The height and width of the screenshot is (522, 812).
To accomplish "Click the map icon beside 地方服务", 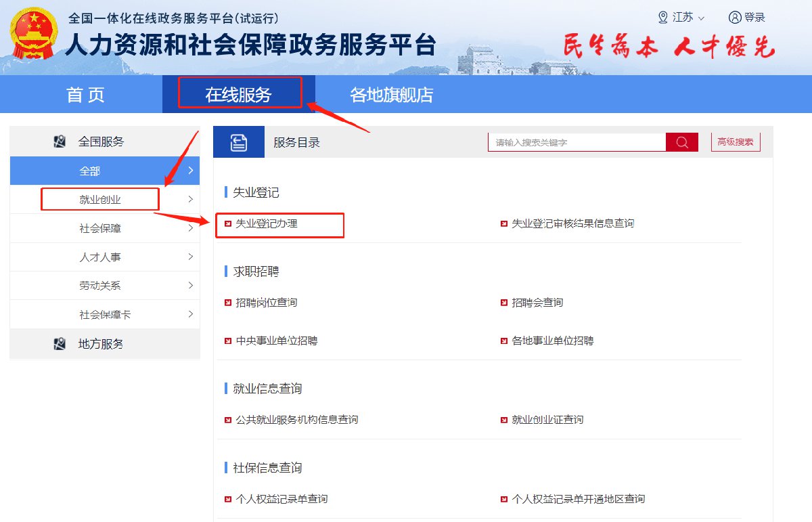I will (60, 344).
